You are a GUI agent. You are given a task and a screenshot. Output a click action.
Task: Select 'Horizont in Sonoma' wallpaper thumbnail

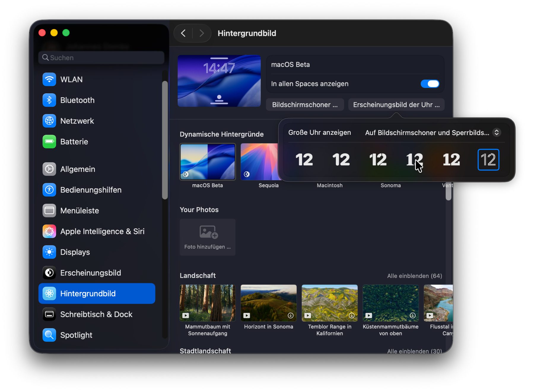coord(268,303)
